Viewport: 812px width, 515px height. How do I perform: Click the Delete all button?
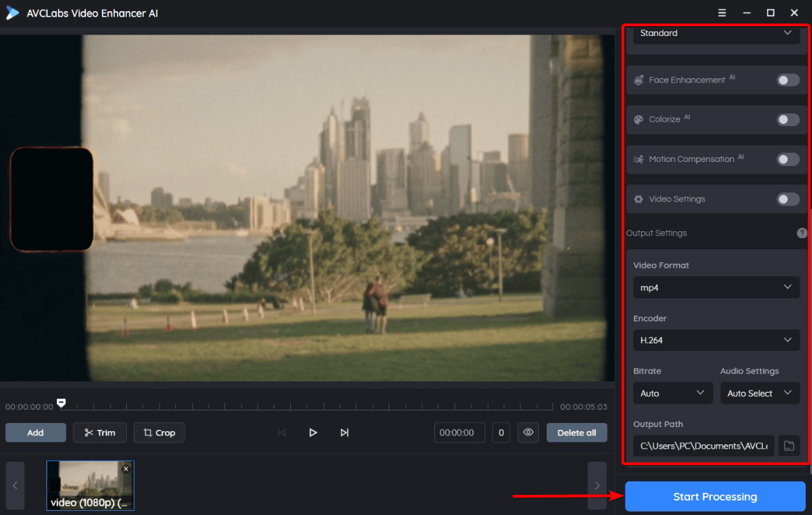(576, 433)
